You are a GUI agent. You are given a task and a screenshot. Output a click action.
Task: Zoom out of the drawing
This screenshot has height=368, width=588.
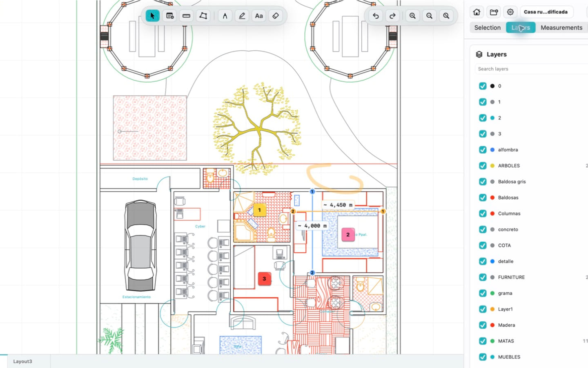click(429, 16)
